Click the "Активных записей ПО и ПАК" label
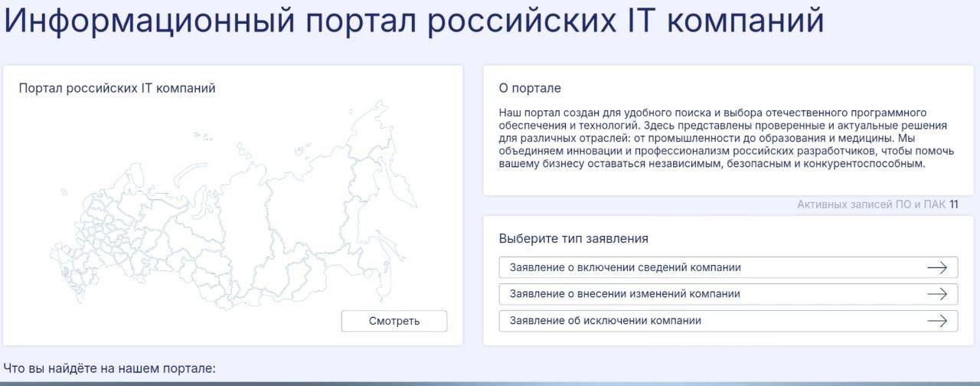This screenshot has width=980, height=386. 871,204
